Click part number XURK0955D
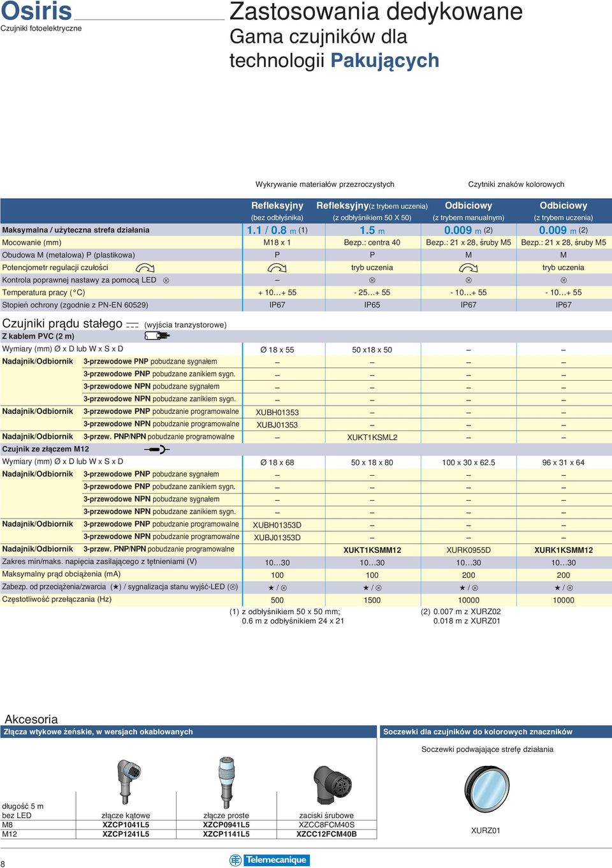The image size is (612, 868). point(469,550)
